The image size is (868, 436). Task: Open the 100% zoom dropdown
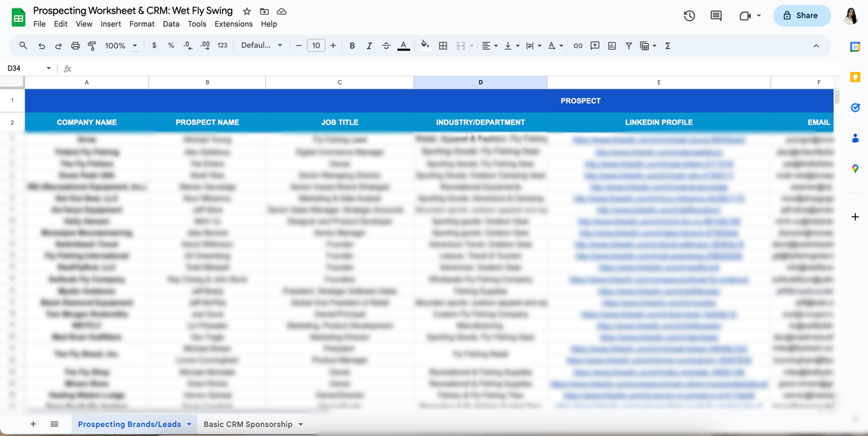pos(121,46)
